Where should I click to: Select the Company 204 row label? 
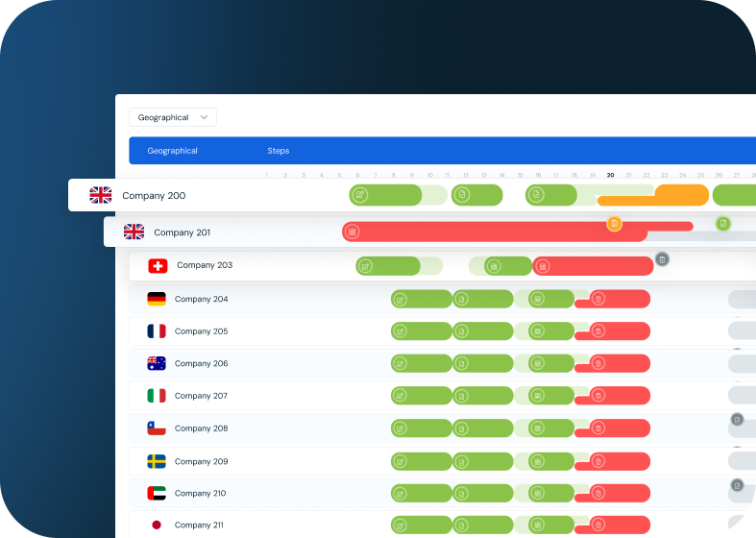pos(201,299)
